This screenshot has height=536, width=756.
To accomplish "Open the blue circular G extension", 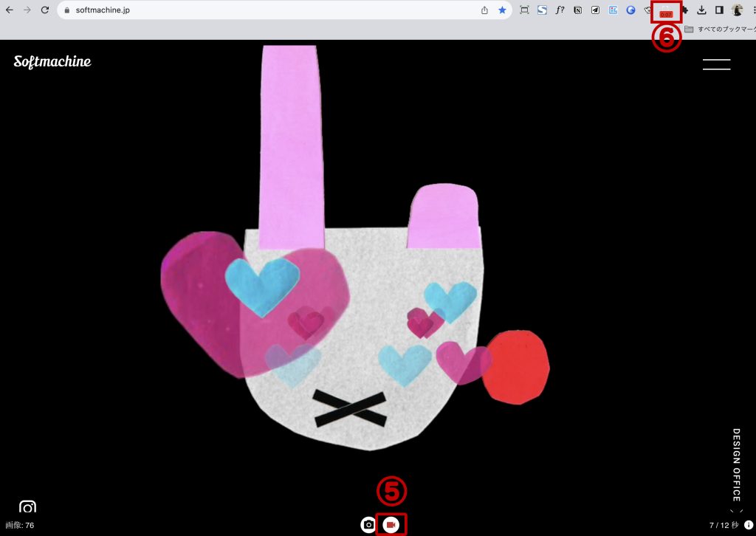I will pyautogui.click(x=630, y=10).
